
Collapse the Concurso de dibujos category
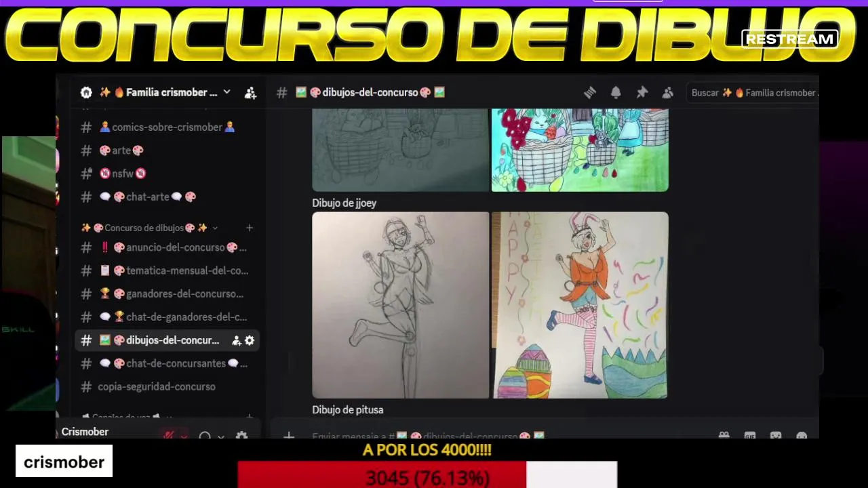pos(149,228)
